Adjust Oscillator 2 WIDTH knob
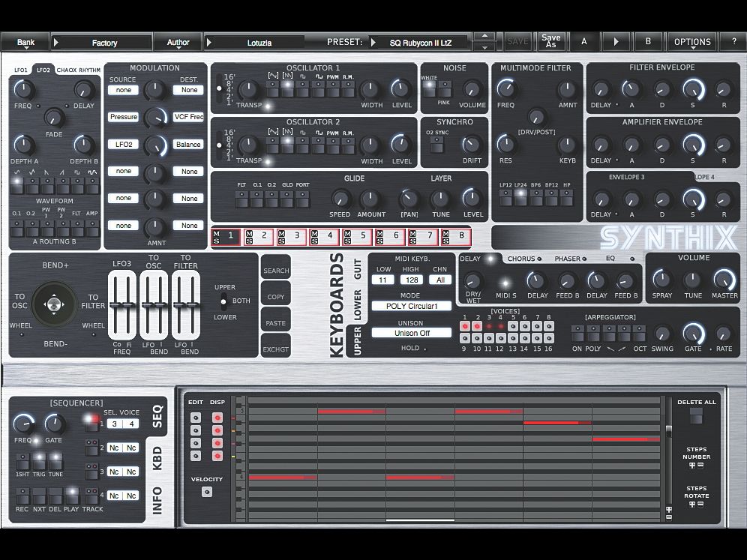The width and height of the screenshot is (747, 560). coord(370,145)
